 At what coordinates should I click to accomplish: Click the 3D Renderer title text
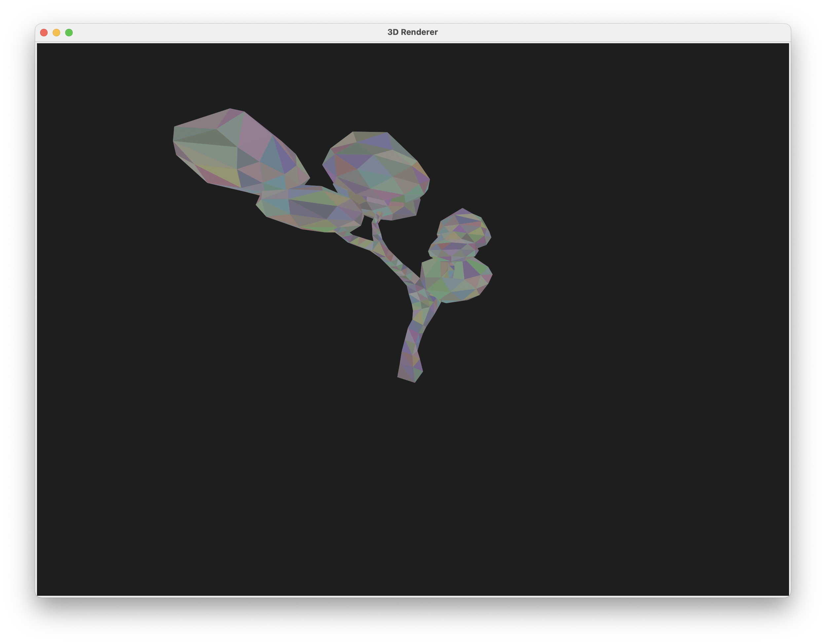[x=413, y=32]
